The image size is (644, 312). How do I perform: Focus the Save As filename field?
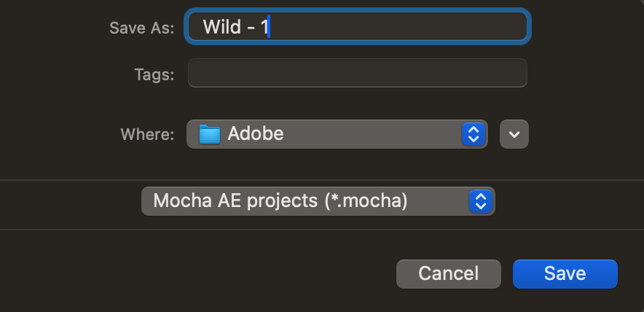tap(357, 28)
